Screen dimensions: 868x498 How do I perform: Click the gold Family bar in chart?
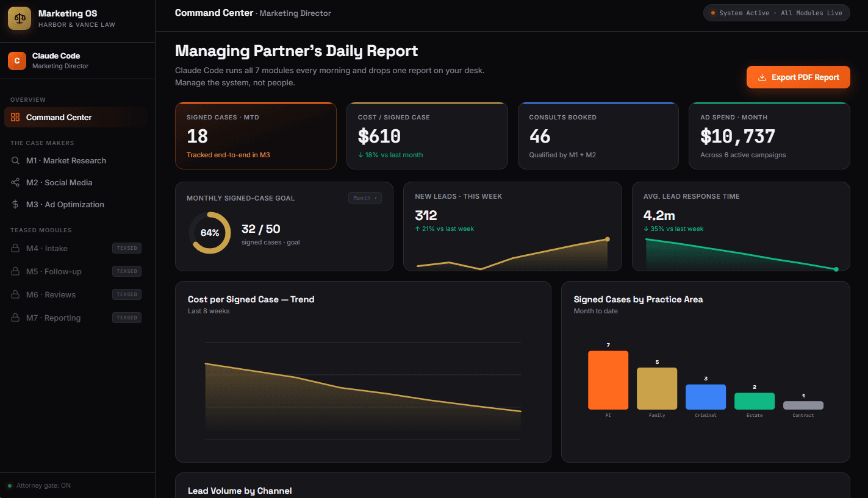(657, 388)
